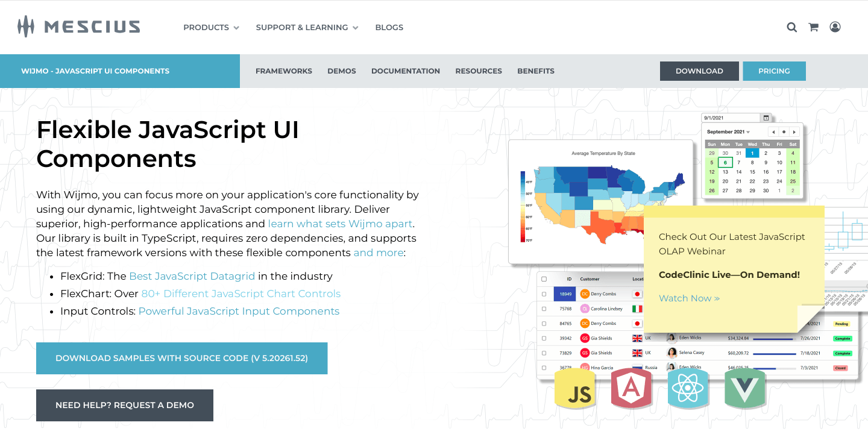Go to the Demos section
This screenshot has width=868, height=434.
pos(342,71)
